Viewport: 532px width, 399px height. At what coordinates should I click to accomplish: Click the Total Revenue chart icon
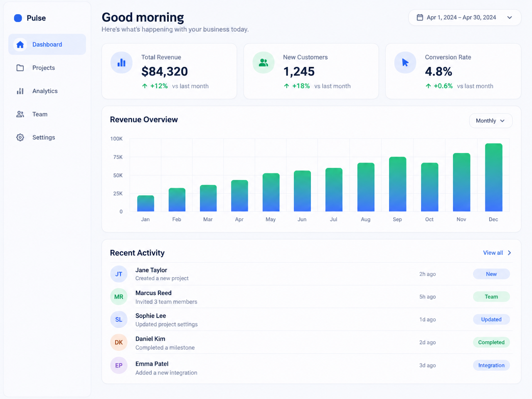(121, 63)
